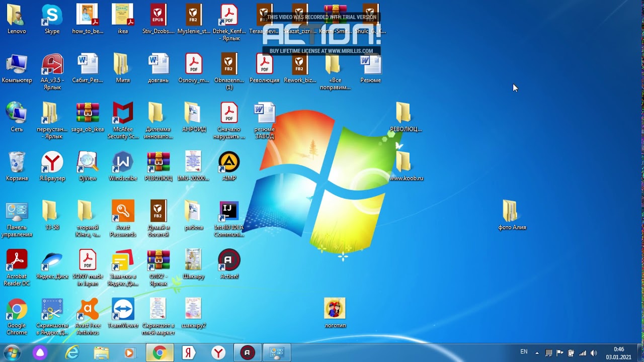Screen dimensions: 644x362
Task: Select the Компьютер desktop icon
Action: pyautogui.click(x=17, y=68)
